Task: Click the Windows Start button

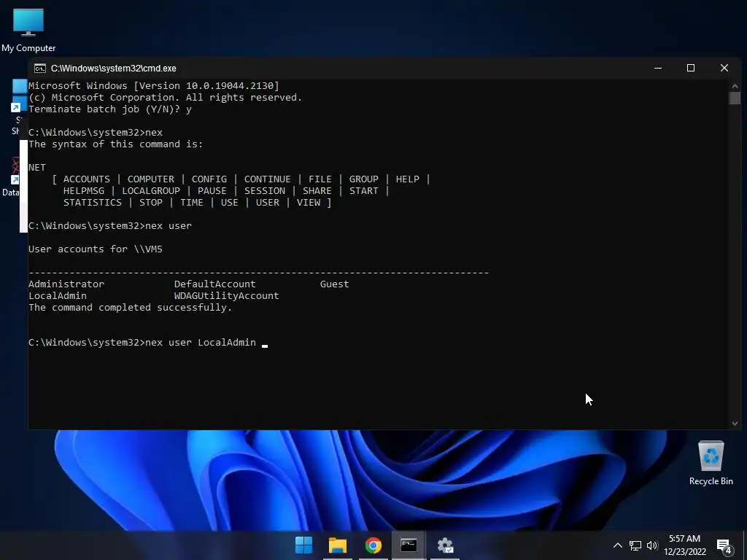Action: pyautogui.click(x=304, y=545)
